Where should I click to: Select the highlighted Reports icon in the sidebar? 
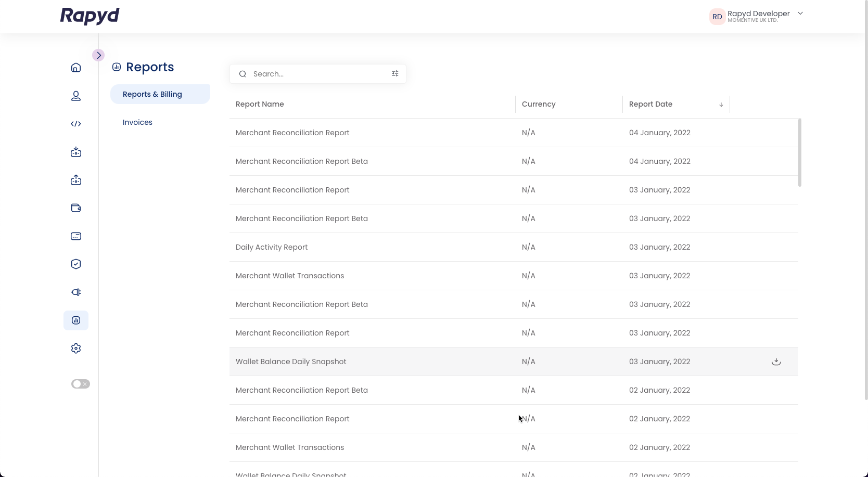point(76,320)
